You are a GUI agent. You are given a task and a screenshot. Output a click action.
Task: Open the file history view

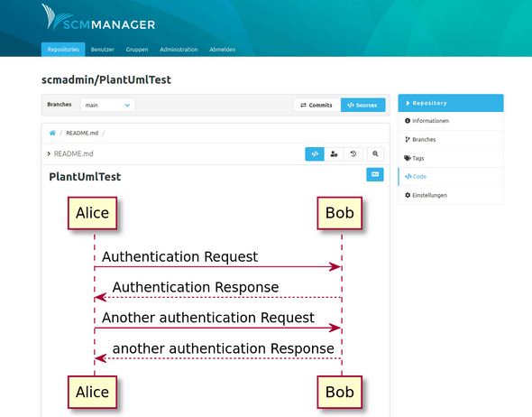click(x=353, y=153)
